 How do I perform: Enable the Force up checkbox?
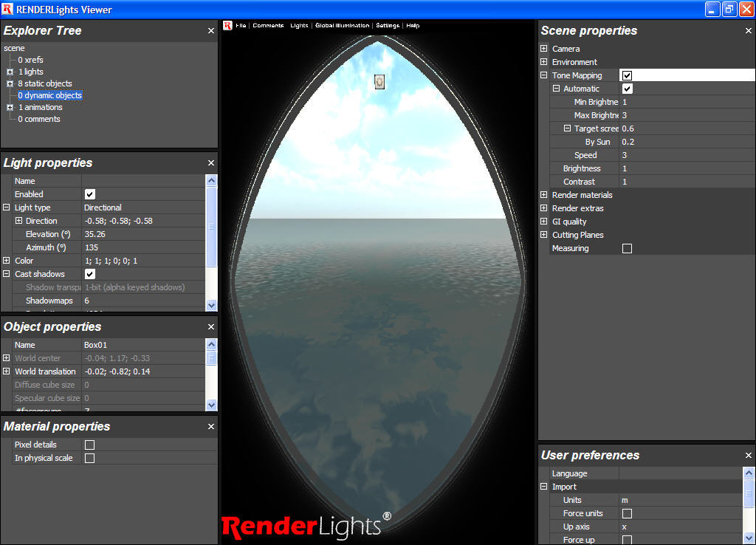click(x=627, y=540)
